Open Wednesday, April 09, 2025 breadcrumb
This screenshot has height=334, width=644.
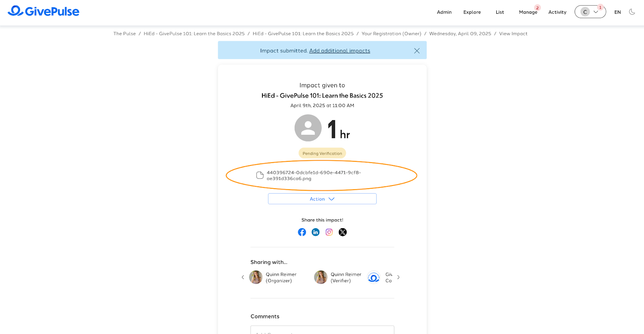tap(460, 34)
